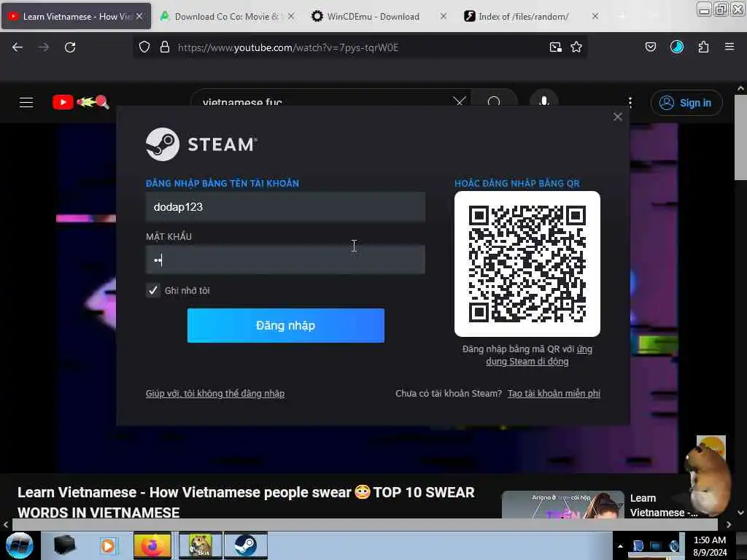Switch to the 'Learn Vietnamese' YouTube tab

click(76, 16)
